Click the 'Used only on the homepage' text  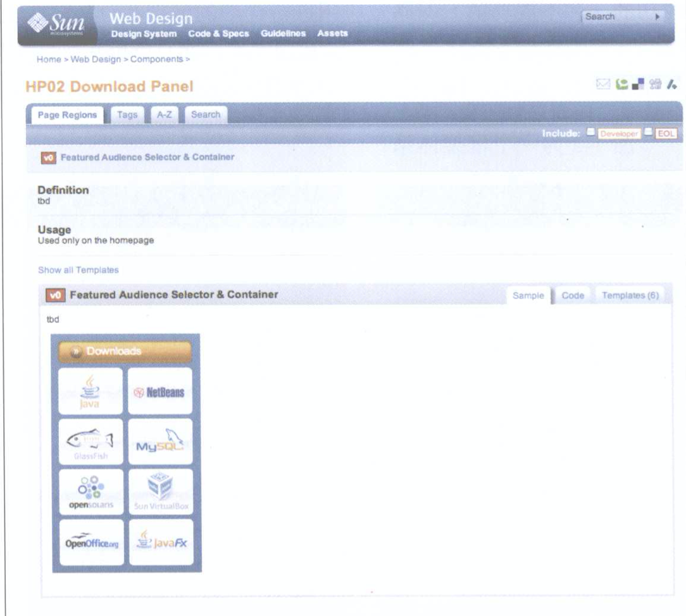pos(96,240)
